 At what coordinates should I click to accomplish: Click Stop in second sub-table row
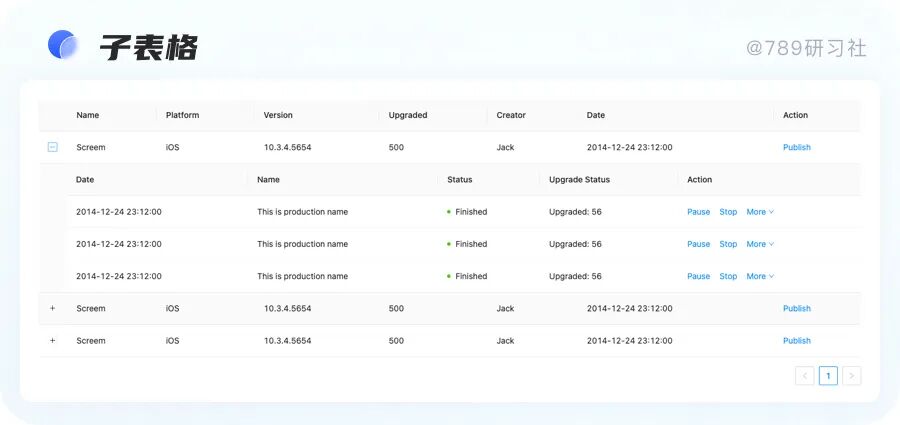(x=728, y=244)
